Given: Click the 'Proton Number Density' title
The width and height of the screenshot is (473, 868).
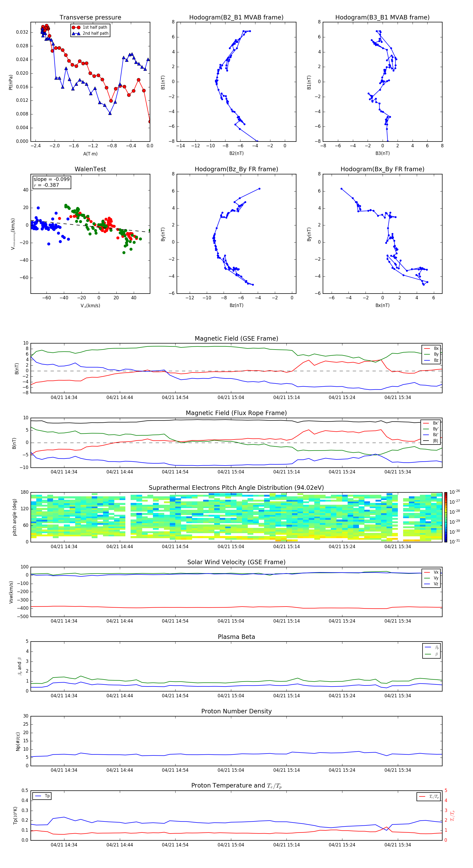Looking at the screenshot, I should (x=236, y=712).
